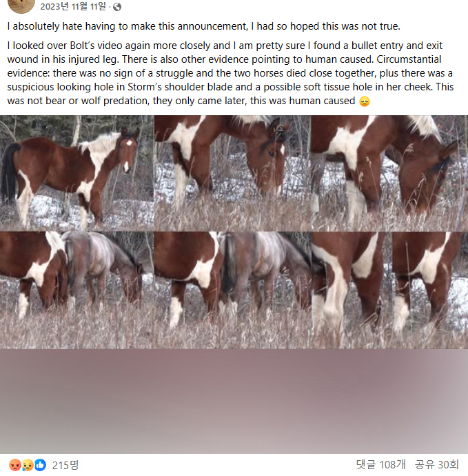Open the 댓글 108개 comments
This screenshot has width=468, height=476.
380,464
